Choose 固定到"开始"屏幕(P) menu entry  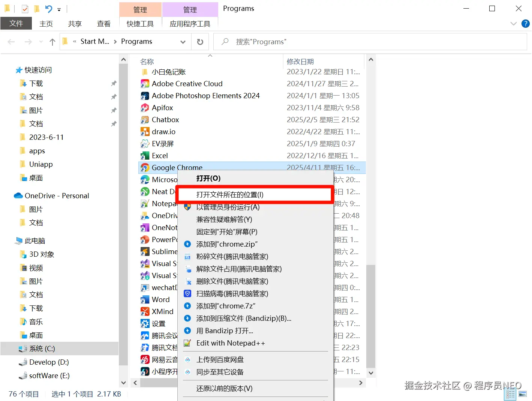pos(255,232)
